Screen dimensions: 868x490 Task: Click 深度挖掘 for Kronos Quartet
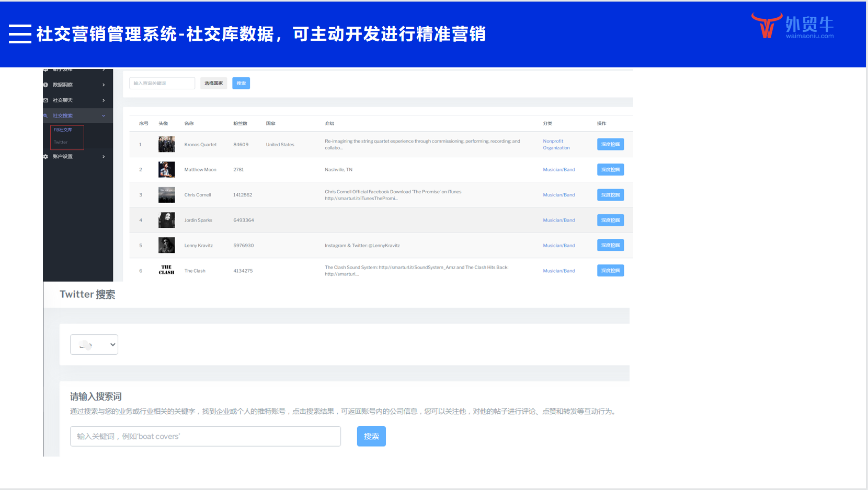610,144
